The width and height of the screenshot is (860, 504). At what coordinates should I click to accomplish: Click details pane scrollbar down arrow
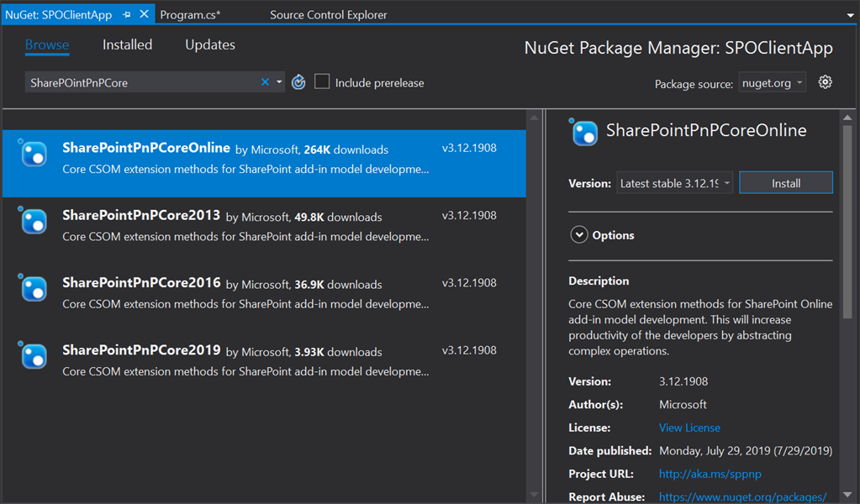tap(847, 495)
